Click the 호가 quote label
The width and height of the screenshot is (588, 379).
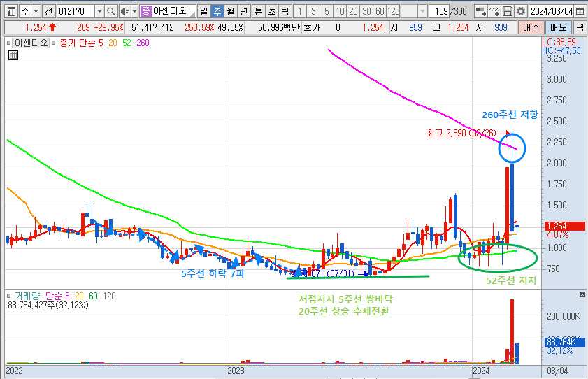coord(312,27)
